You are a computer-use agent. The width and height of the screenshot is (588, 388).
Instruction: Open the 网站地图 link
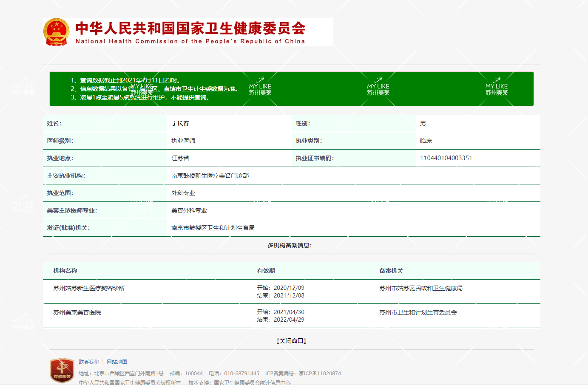pyautogui.click(x=117, y=362)
